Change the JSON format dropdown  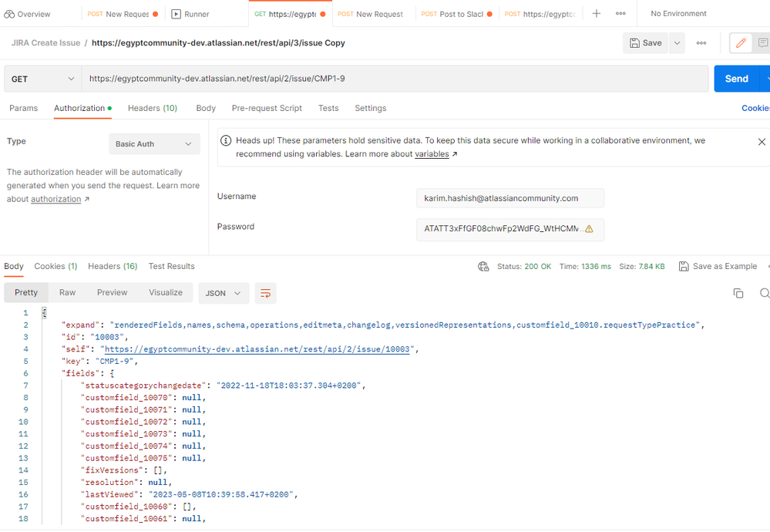click(224, 293)
